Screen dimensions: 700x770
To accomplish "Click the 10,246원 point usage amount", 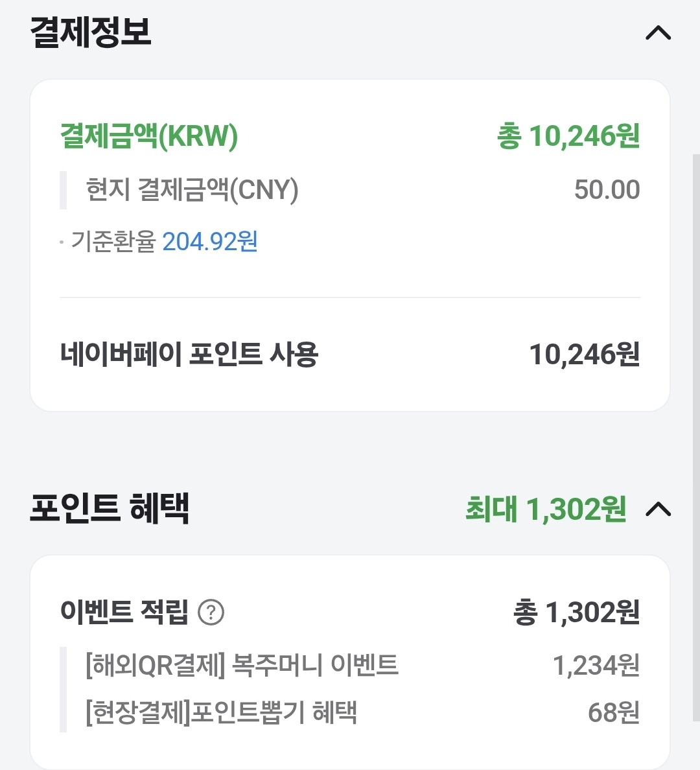I will pyautogui.click(x=585, y=355).
